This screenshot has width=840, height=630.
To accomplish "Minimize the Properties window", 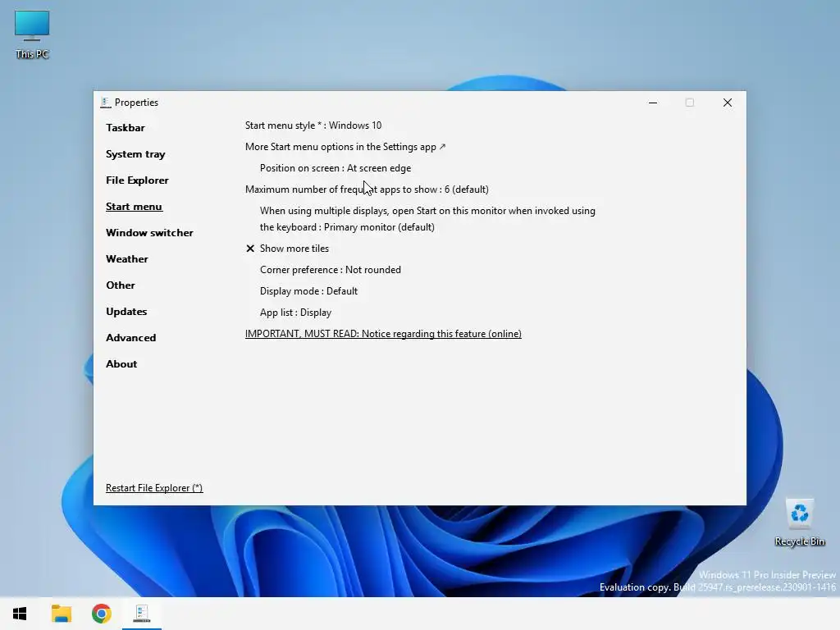I will tap(652, 103).
